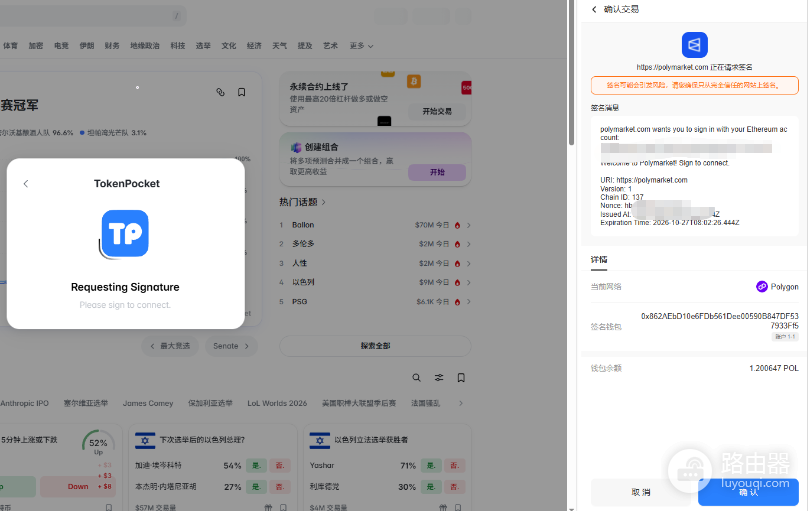This screenshot has width=808, height=511.
Task: Select 地缘政治 category tab
Action: tap(145, 45)
